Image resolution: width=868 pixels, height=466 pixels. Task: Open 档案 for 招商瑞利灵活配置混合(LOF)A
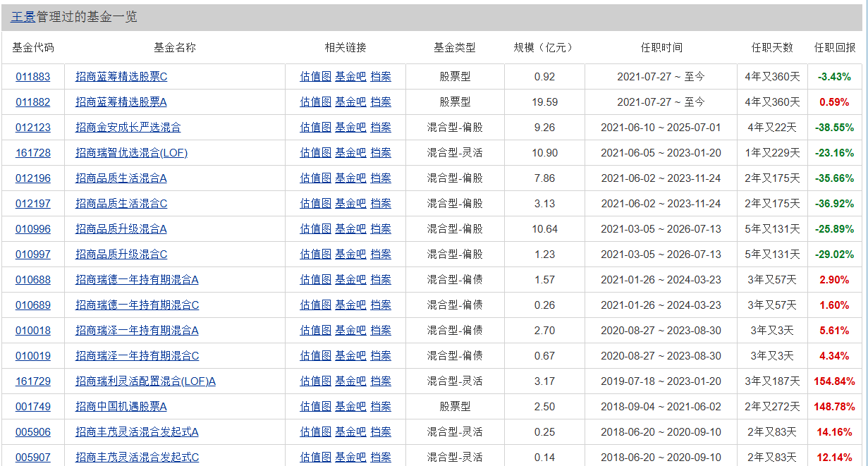point(381,381)
